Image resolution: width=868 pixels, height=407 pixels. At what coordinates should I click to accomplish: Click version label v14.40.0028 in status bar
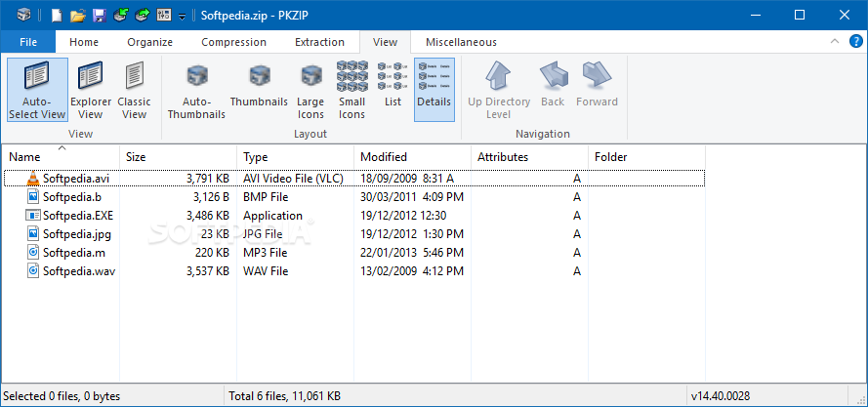721,396
